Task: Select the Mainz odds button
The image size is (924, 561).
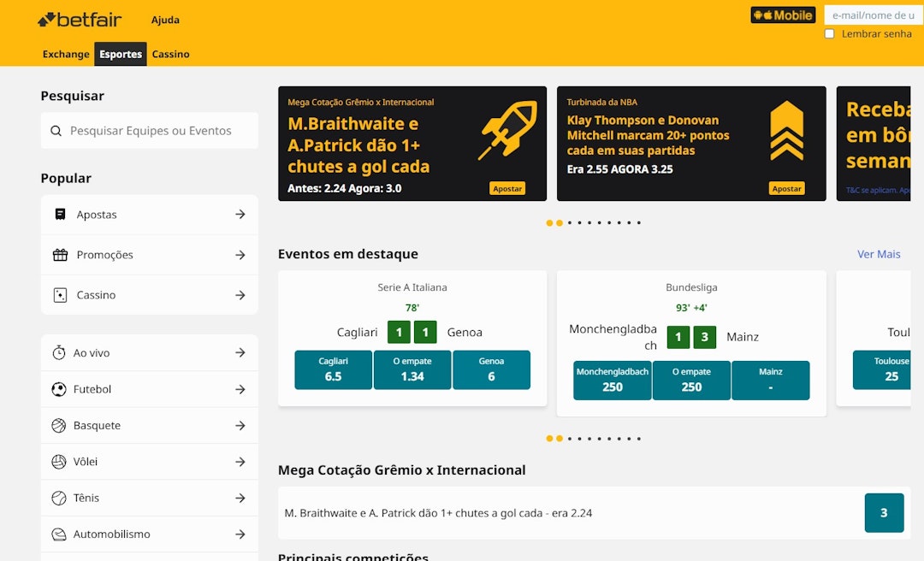Action: click(x=771, y=381)
